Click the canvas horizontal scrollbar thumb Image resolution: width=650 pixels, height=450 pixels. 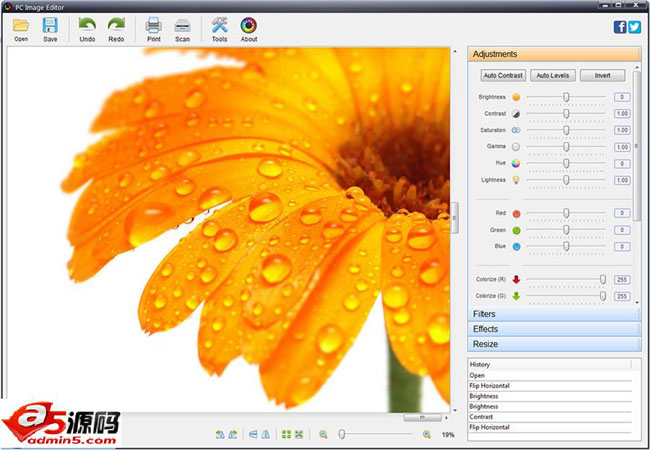[422, 418]
